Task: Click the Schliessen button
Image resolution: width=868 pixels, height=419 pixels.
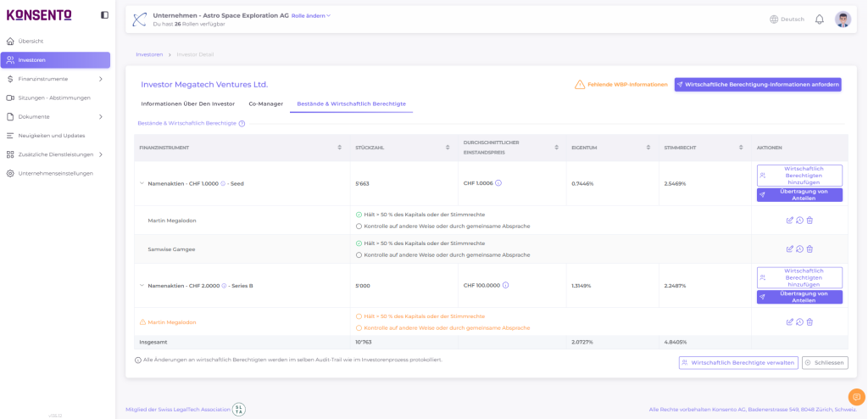Action: pyautogui.click(x=825, y=362)
